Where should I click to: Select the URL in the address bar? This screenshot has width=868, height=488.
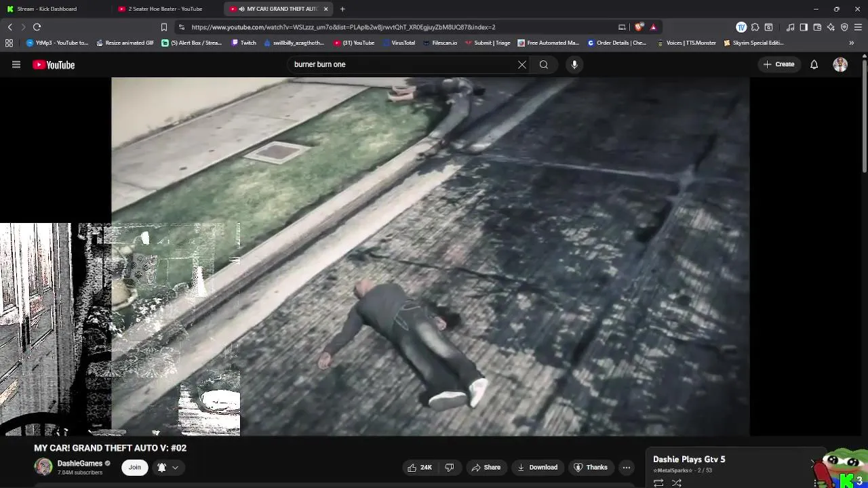(x=343, y=27)
